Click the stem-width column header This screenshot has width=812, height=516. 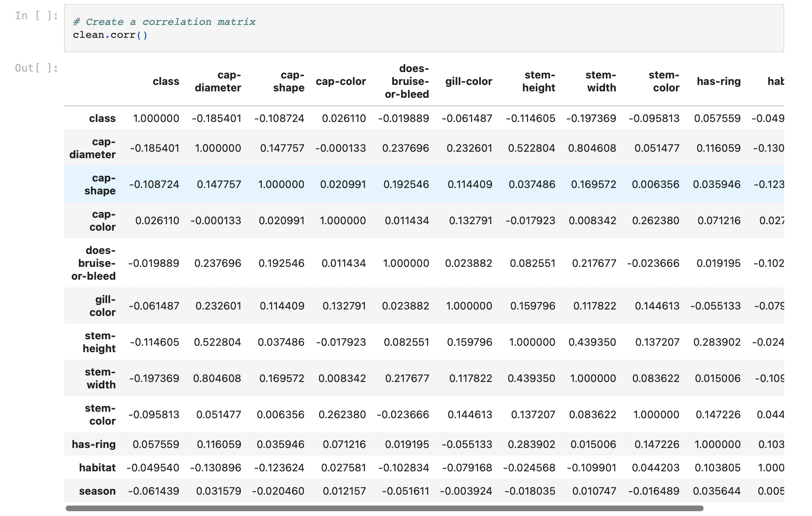(601, 81)
